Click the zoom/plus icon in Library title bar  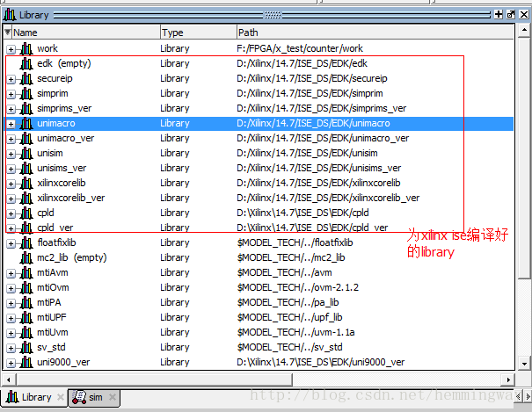click(x=499, y=14)
